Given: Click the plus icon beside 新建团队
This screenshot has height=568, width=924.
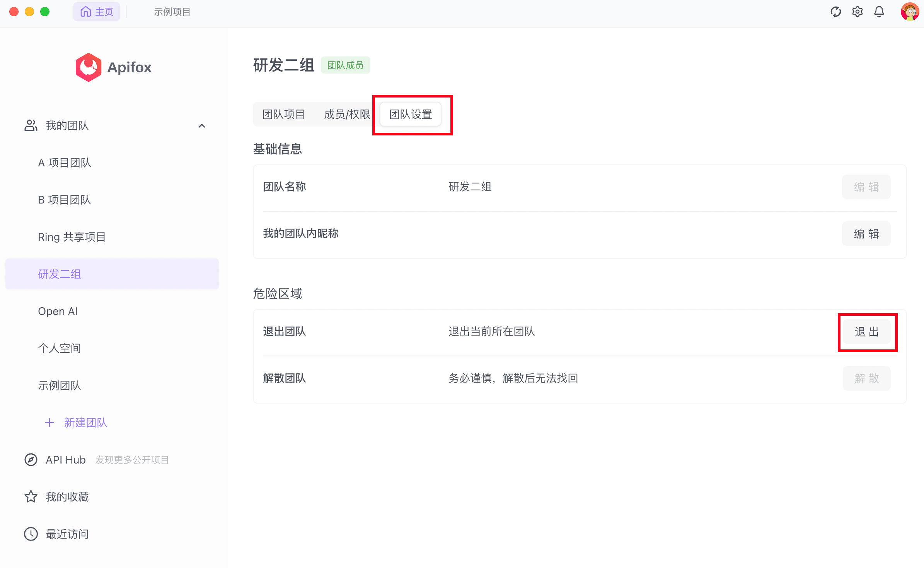Looking at the screenshot, I should [49, 423].
